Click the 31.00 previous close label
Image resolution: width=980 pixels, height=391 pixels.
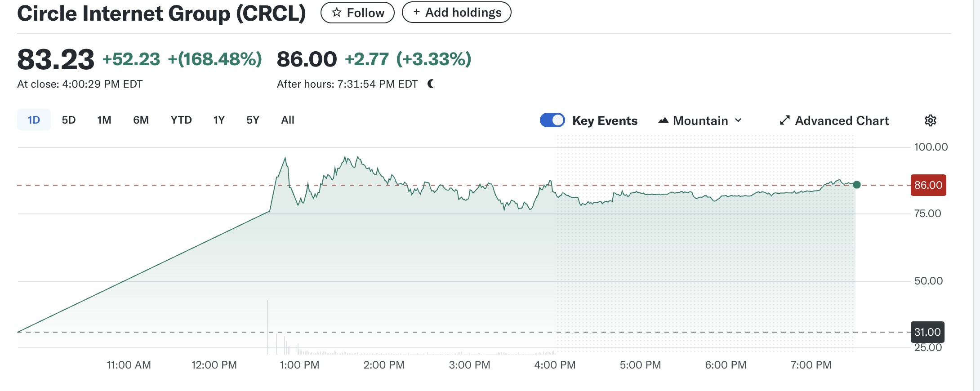(x=927, y=332)
